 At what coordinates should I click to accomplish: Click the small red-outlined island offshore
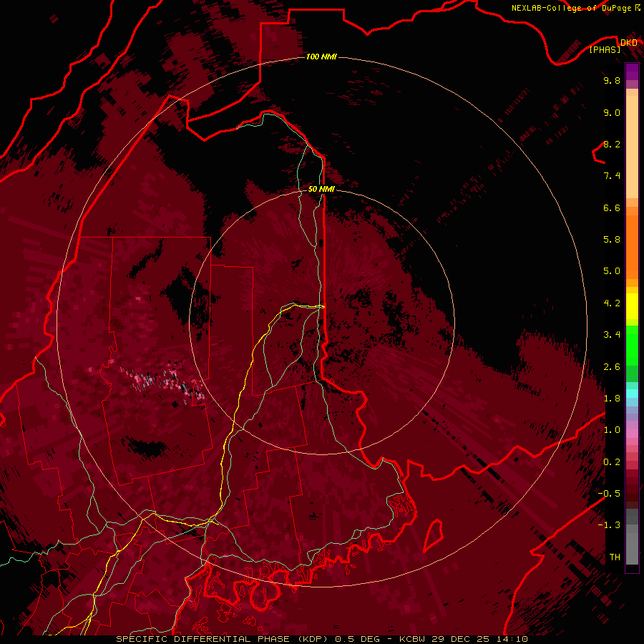[x=433, y=535]
